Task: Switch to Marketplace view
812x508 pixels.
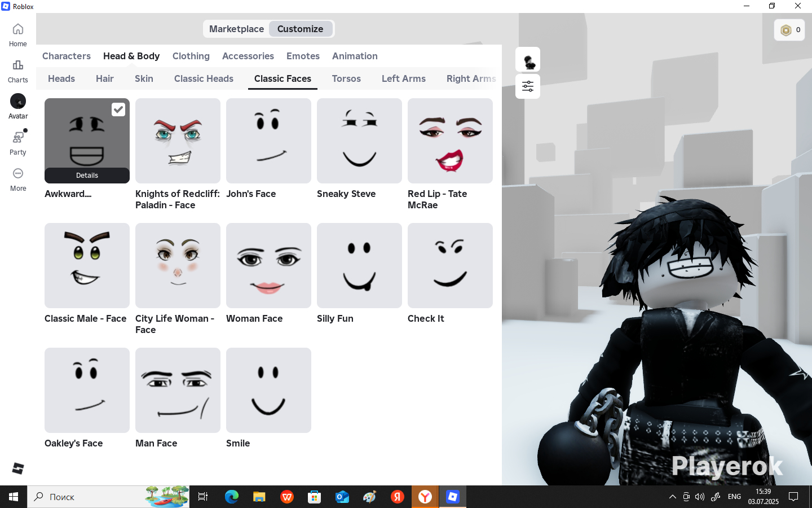Action: click(236, 29)
